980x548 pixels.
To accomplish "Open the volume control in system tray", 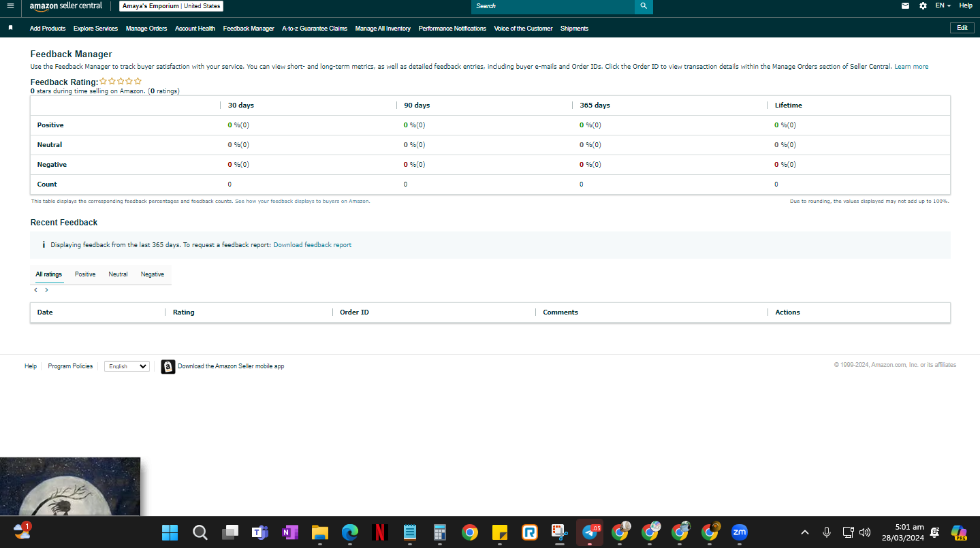I will click(866, 532).
